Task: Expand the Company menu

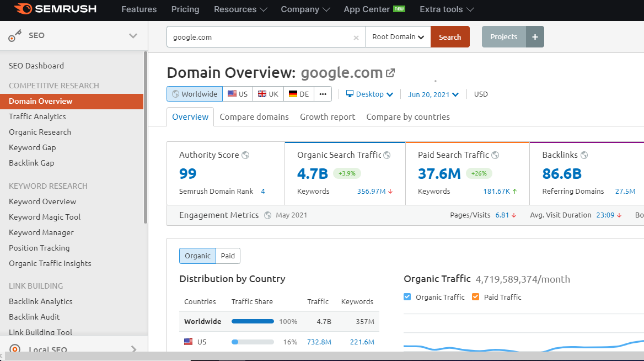Action: click(x=305, y=9)
